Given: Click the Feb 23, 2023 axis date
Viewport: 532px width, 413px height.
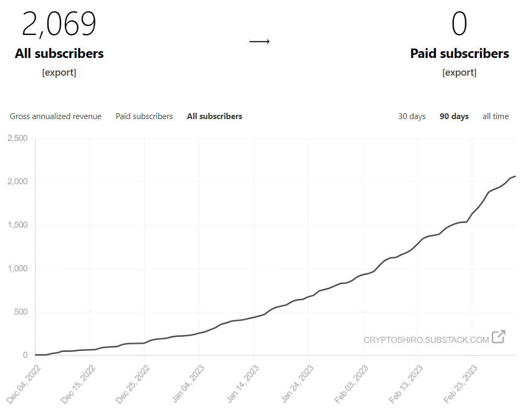Looking at the screenshot, I should tap(460, 384).
